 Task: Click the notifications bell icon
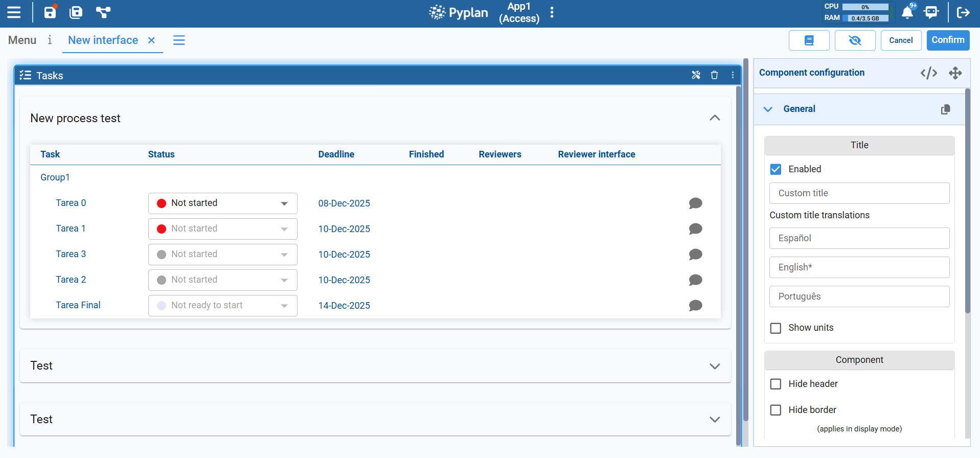click(x=907, y=13)
